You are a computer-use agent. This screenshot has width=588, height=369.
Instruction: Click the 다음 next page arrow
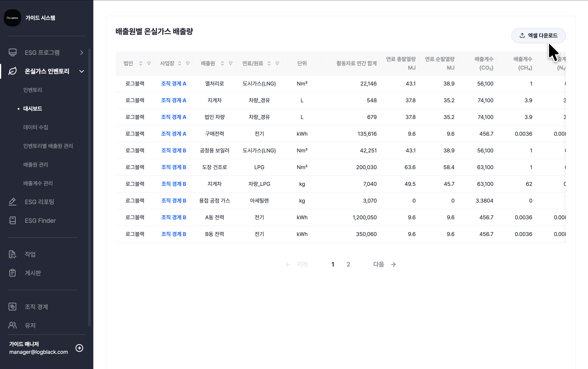393,264
